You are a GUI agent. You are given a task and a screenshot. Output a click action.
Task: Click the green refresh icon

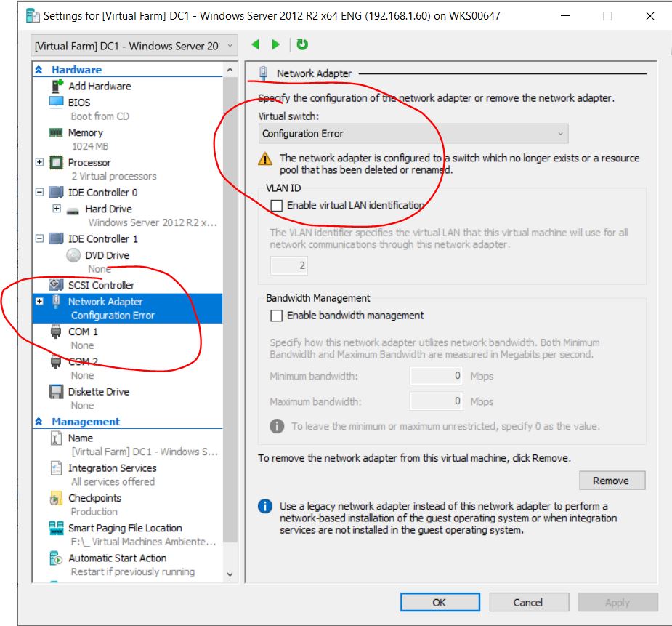pyautogui.click(x=302, y=44)
